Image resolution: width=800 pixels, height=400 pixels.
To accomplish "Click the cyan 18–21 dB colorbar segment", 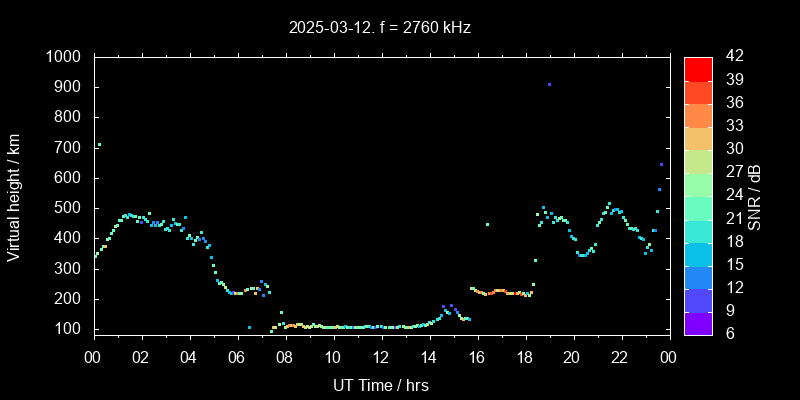I will pyautogui.click(x=698, y=230).
